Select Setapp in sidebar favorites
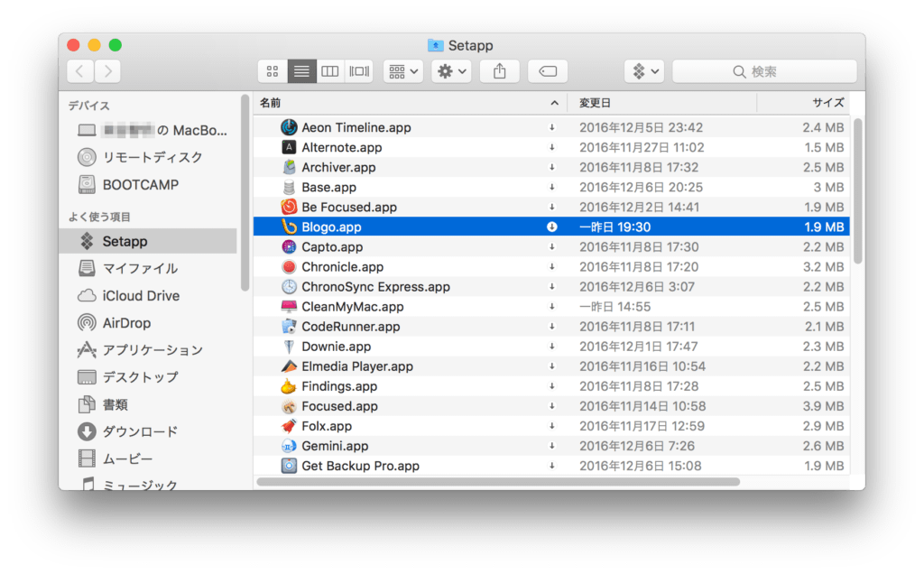Screen dimensions: 924x574 148,241
